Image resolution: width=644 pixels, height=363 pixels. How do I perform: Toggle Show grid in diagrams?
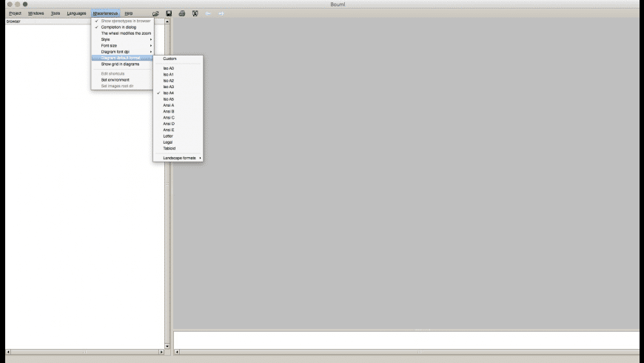(x=122, y=64)
